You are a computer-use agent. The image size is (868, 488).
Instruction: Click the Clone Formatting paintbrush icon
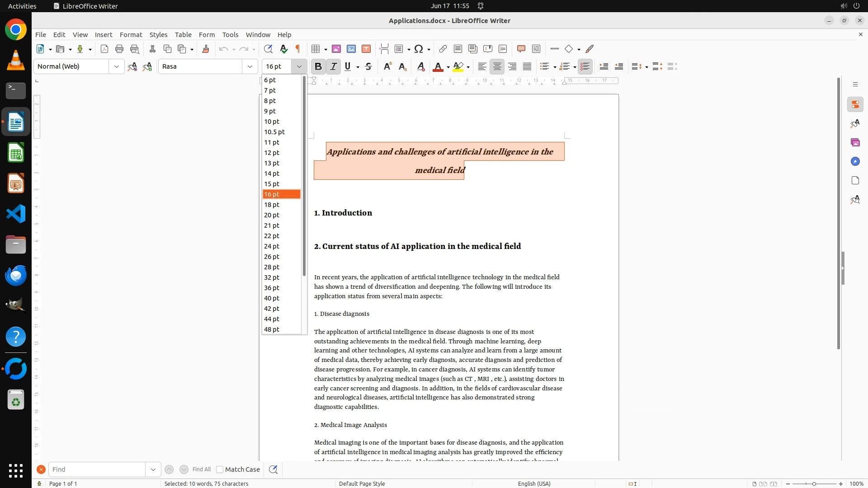206,49
